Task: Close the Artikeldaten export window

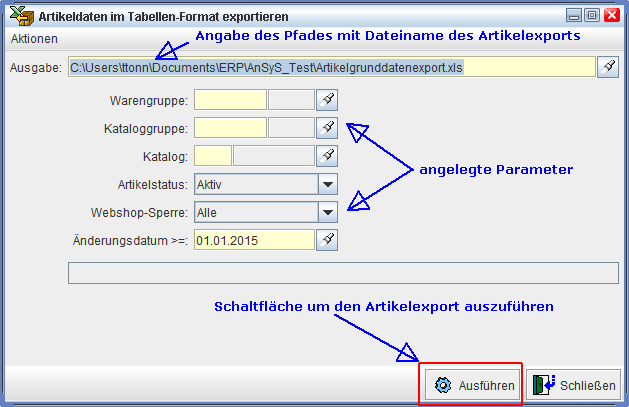Action: click(611, 15)
